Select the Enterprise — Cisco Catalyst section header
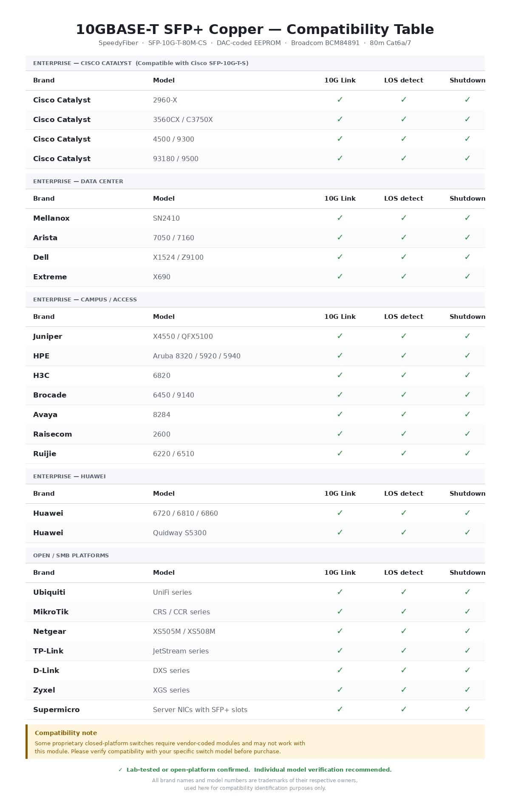The image size is (510, 812). click(x=255, y=63)
